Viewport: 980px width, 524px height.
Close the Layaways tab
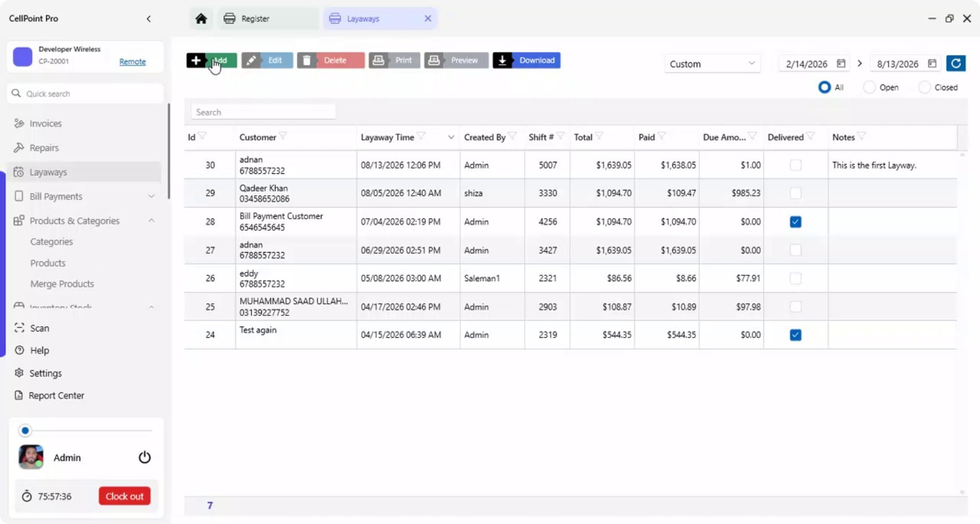click(427, 19)
